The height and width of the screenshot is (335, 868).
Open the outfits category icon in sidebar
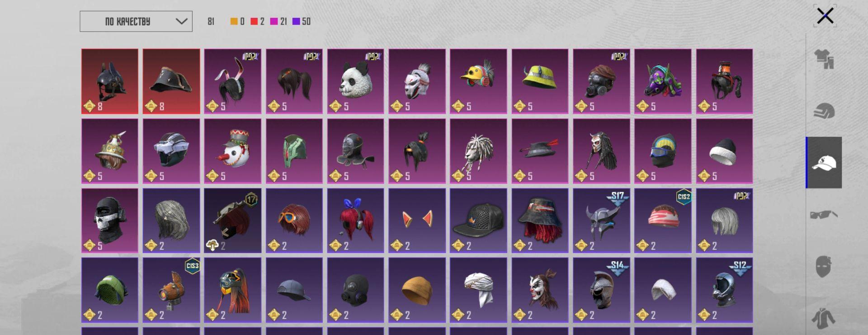tap(824, 59)
